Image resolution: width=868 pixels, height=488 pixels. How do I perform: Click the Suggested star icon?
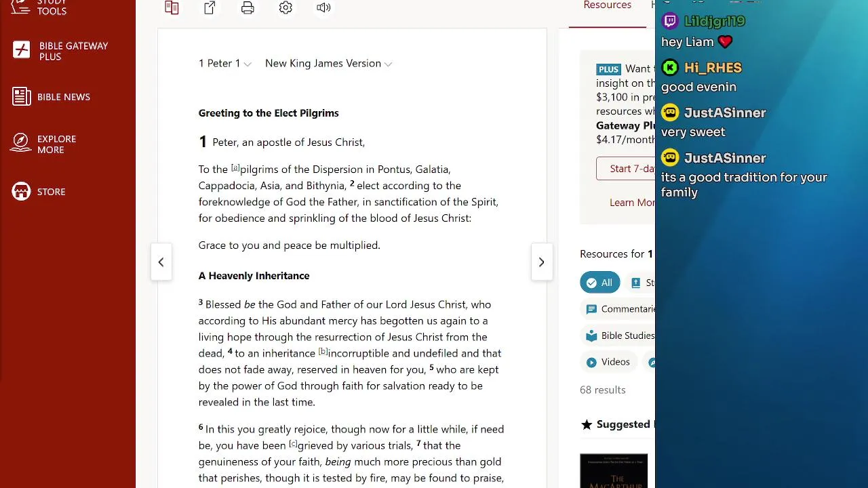click(587, 424)
